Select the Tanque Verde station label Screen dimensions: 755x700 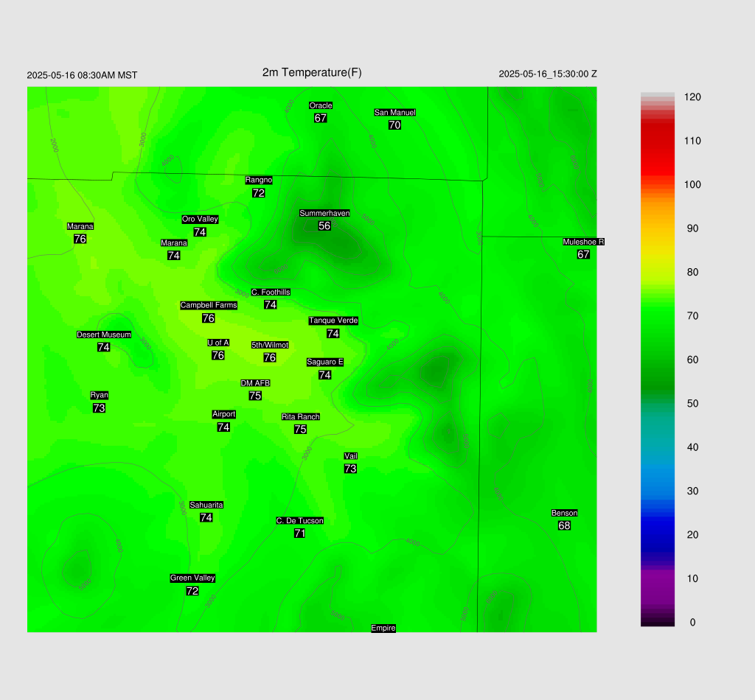[x=333, y=321]
